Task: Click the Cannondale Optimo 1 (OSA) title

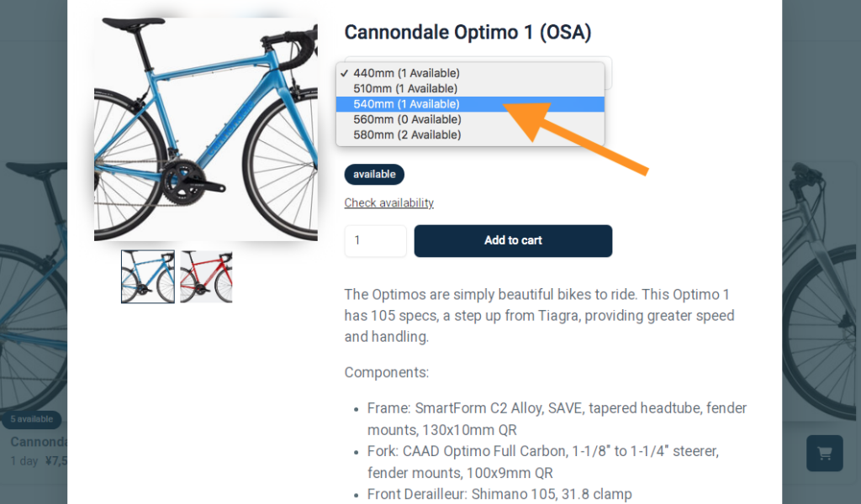Action: coord(467,33)
